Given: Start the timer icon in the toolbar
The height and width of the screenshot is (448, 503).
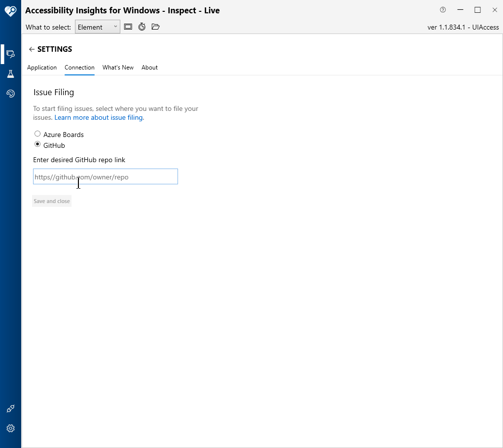Looking at the screenshot, I should [142, 27].
